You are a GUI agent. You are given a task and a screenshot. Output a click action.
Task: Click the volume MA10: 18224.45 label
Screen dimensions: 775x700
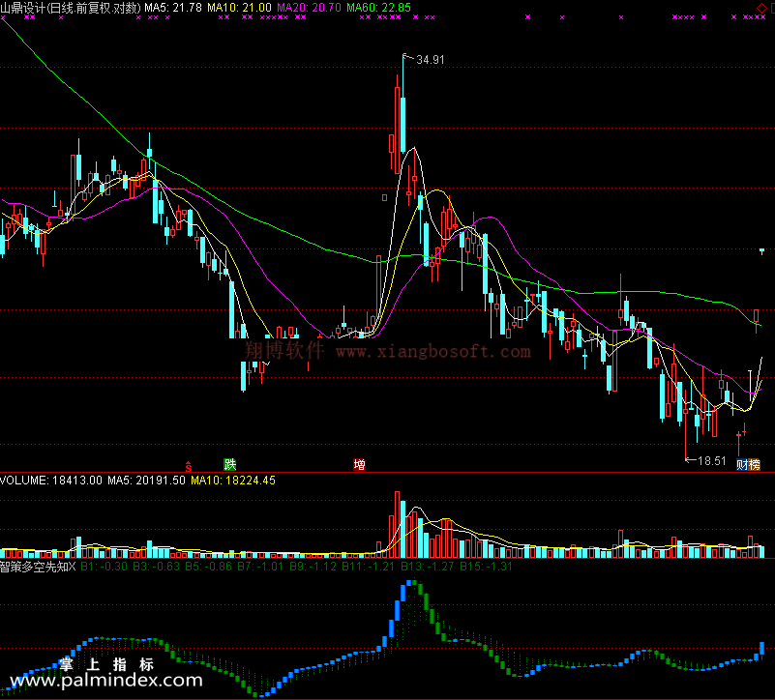[x=233, y=481]
